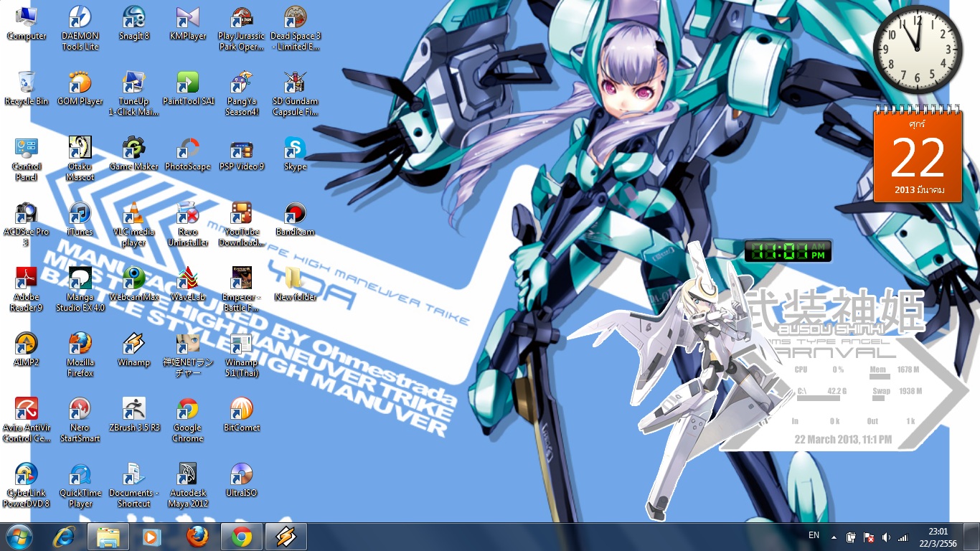Click the CyberLink PowerDVD 8 shortcut

[27, 486]
